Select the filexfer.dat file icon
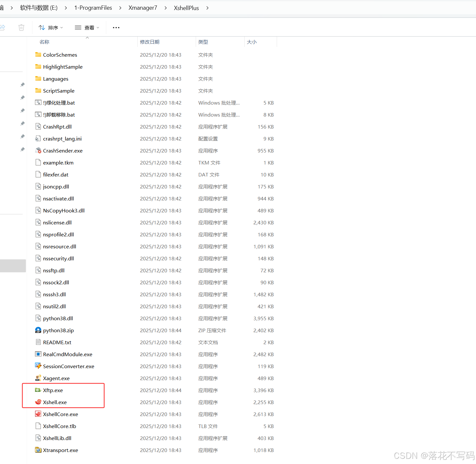Screen dimensions: 476x464 [x=38, y=175]
